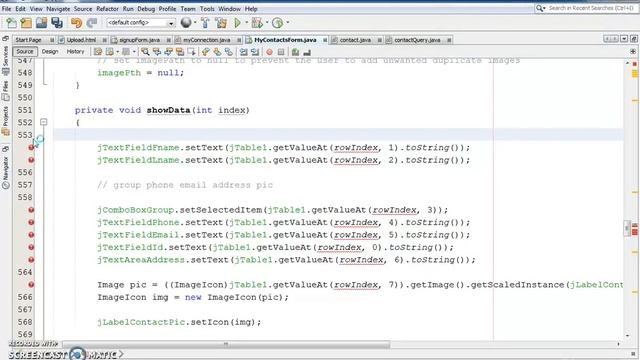Click the Profile Project clock icon

[x=278, y=23]
